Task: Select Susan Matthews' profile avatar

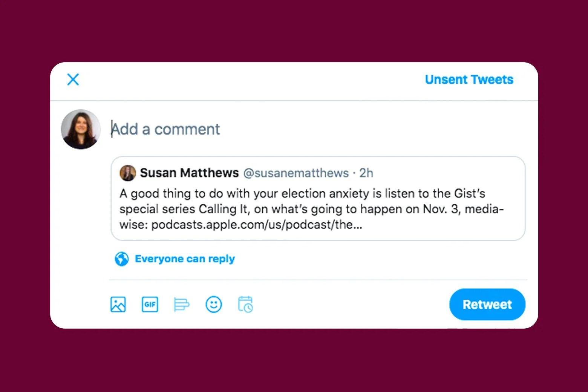Action: click(x=128, y=173)
